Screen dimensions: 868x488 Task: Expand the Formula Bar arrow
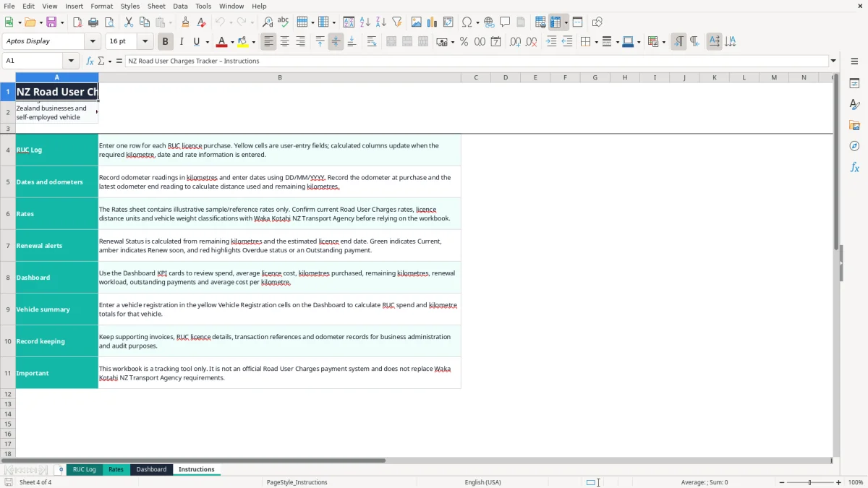coord(833,61)
